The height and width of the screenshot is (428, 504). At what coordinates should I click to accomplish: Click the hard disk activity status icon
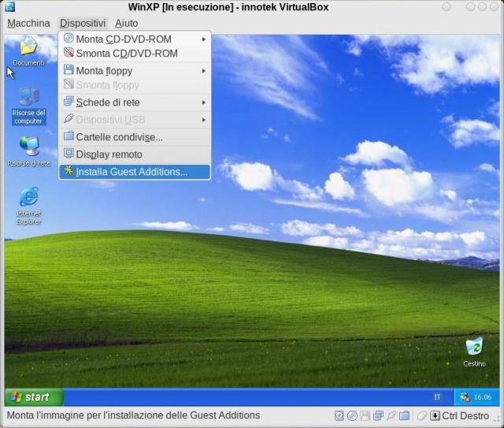(339, 415)
